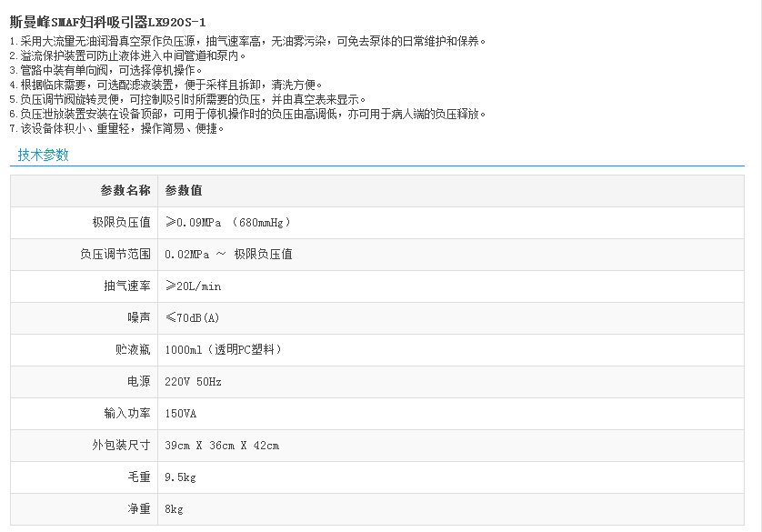Click the 0.02MPa ~ 极限负压值 value
Image resolution: width=762 pixels, height=532 pixels.
coord(228,254)
